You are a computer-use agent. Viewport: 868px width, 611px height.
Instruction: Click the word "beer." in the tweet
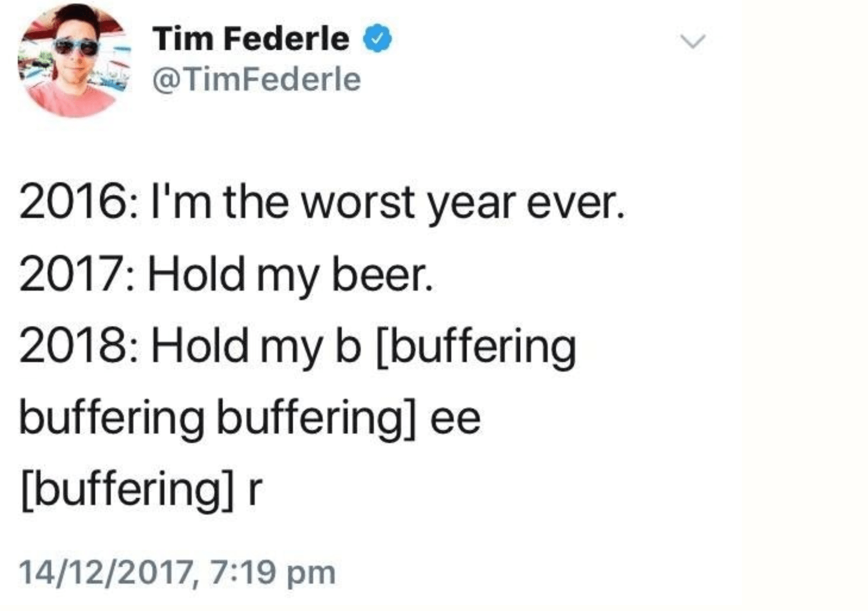pyautogui.click(x=382, y=275)
